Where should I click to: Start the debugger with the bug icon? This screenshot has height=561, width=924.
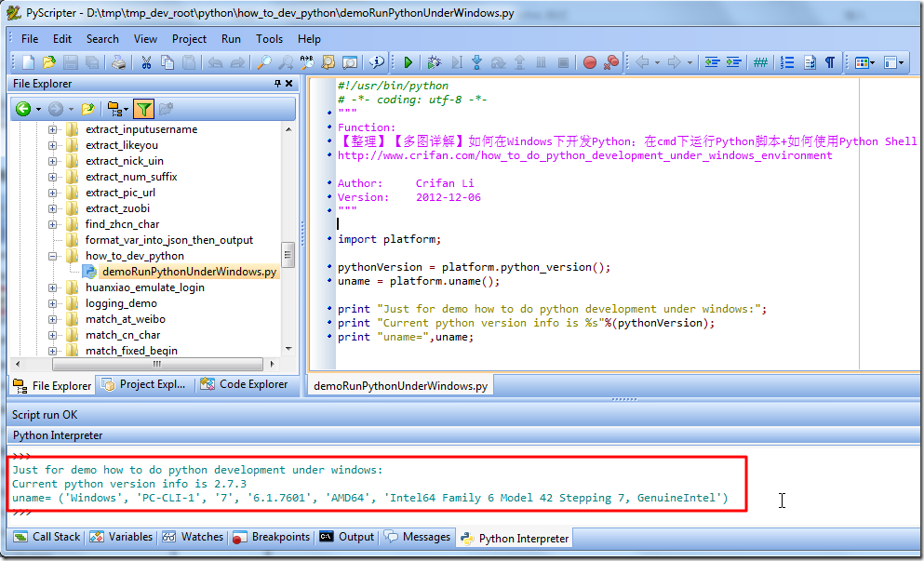click(x=434, y=62)
